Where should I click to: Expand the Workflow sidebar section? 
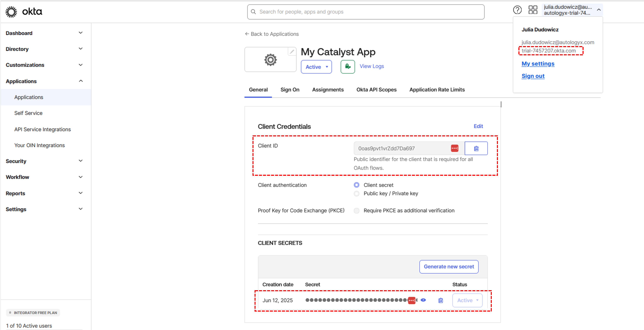[x=80, y=177]
